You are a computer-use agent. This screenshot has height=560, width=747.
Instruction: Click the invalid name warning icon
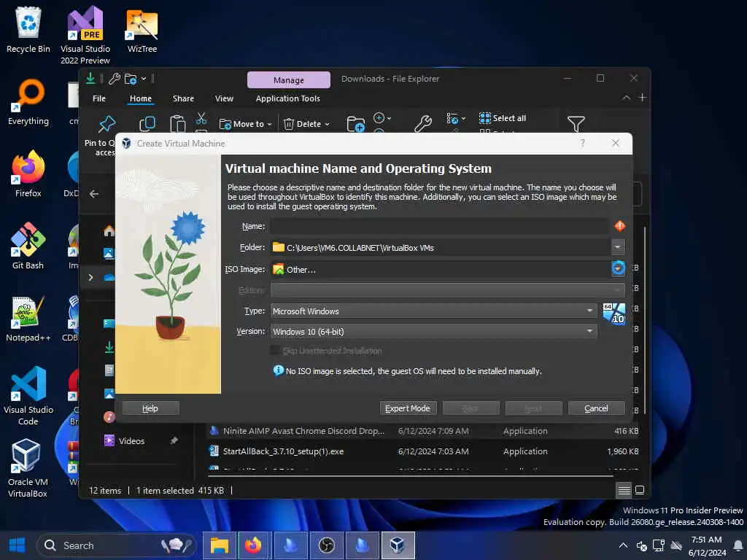tap(619, 226)
